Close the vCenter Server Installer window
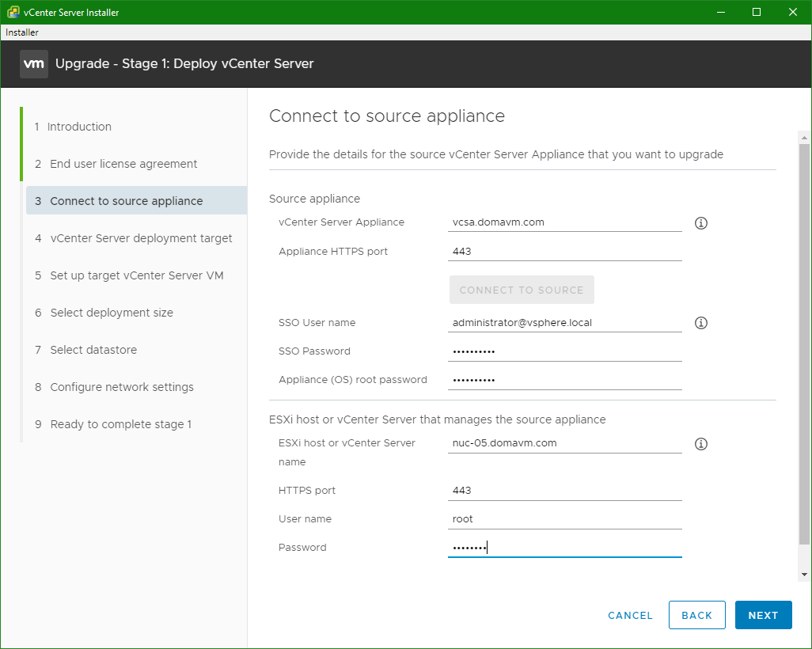The image size is (812, 649). point(793,12)
